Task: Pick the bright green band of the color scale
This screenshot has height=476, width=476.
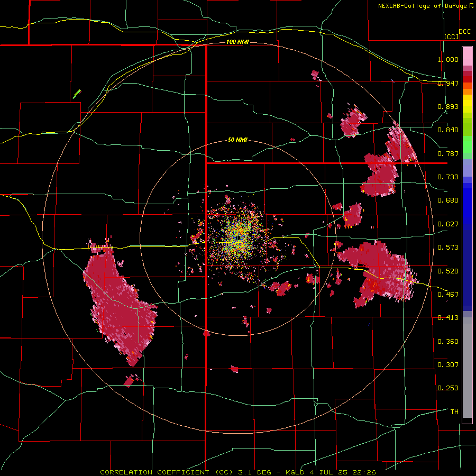Action: click(x=467, y=144)
